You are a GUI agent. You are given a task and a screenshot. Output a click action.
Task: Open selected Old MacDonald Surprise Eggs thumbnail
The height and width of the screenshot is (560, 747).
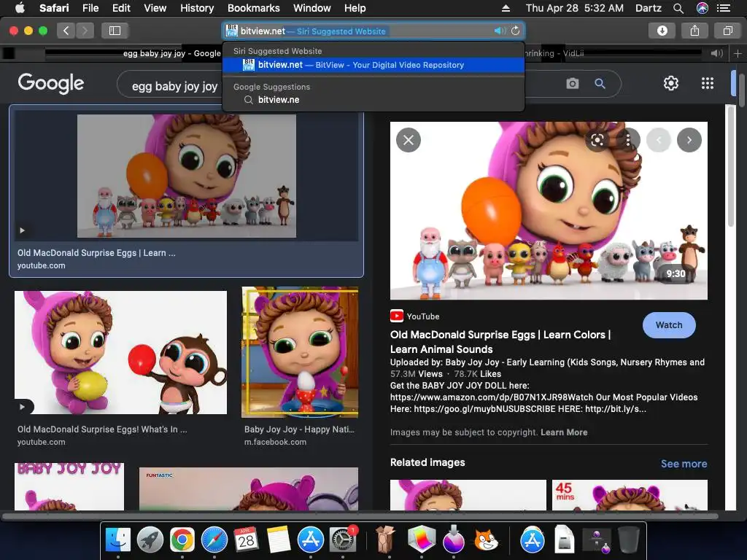(x=186, y=176)
